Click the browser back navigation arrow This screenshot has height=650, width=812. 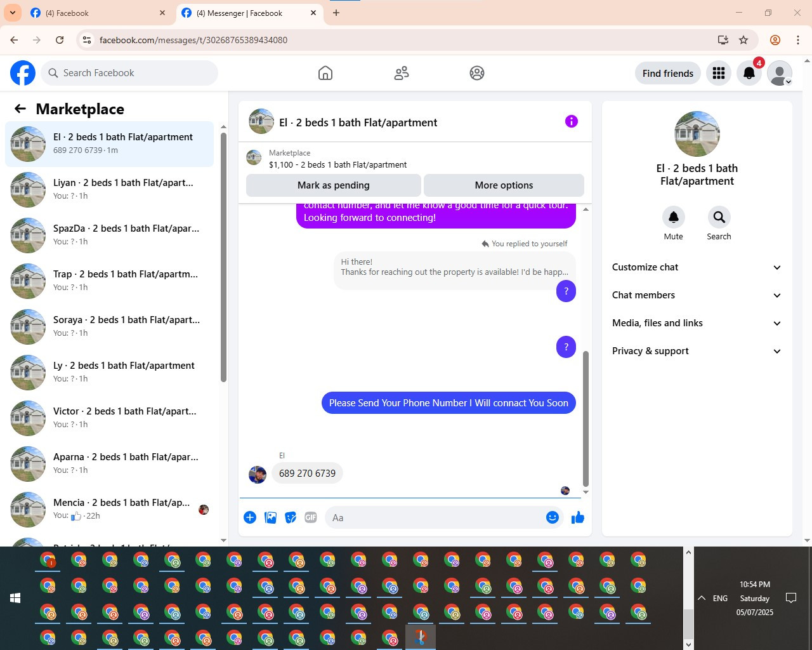click(x=14, y=39)
